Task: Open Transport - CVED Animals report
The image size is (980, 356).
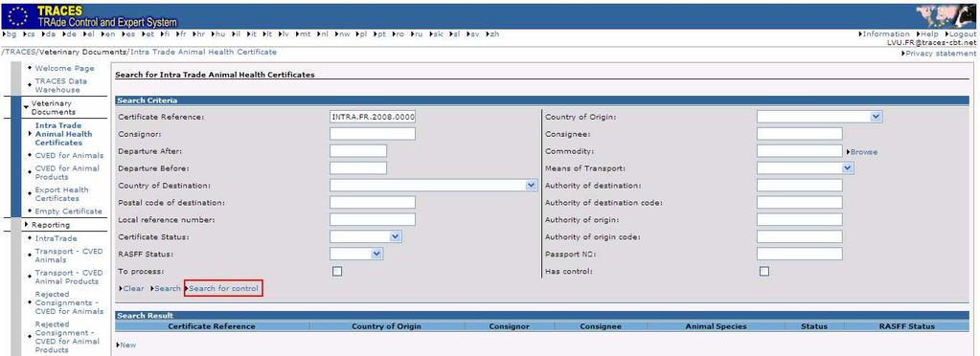Action: 69,256
